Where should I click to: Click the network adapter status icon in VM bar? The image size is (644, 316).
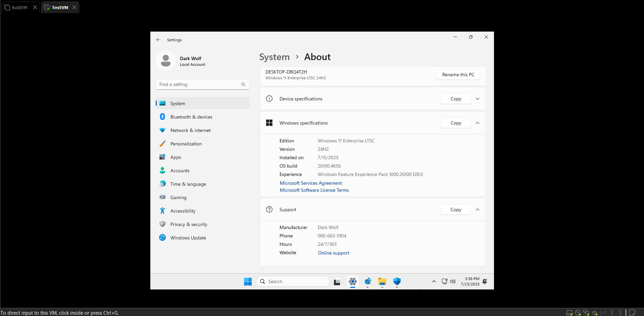[x=586, y=313]
